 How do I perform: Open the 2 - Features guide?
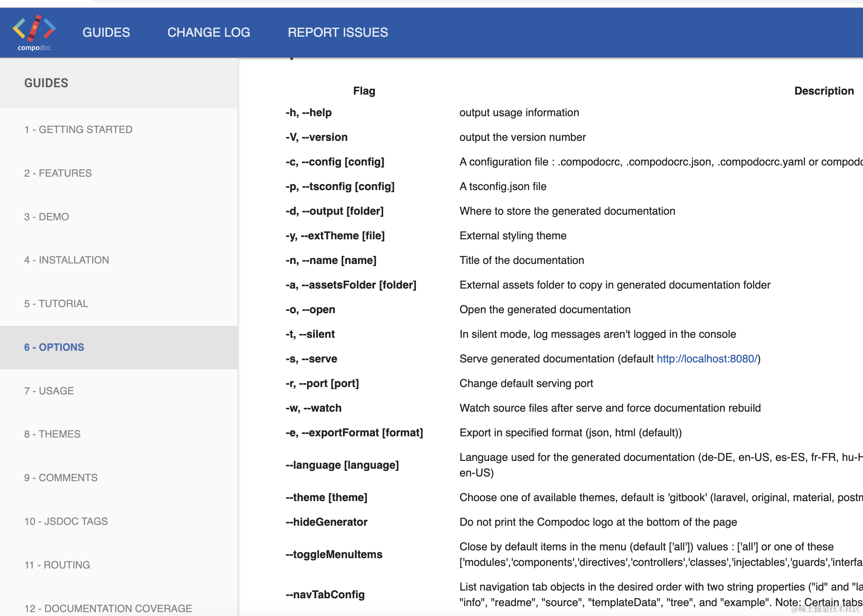(58, 173)
